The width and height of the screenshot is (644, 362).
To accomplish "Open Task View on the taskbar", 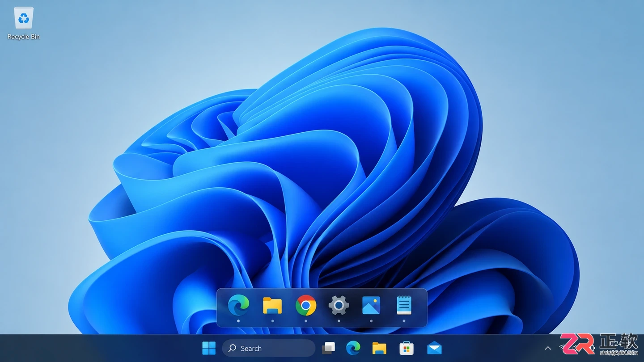I will [x=329, y=348].
